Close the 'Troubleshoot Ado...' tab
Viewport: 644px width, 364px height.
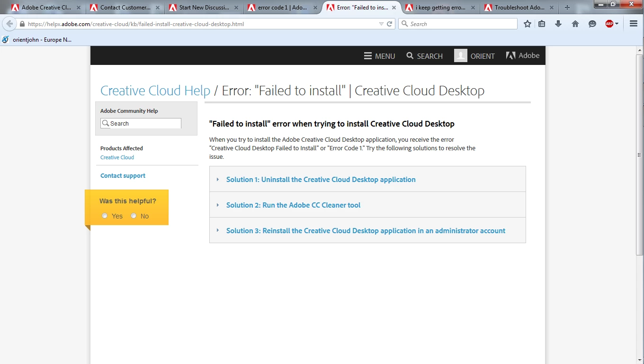tap(552, 8)
